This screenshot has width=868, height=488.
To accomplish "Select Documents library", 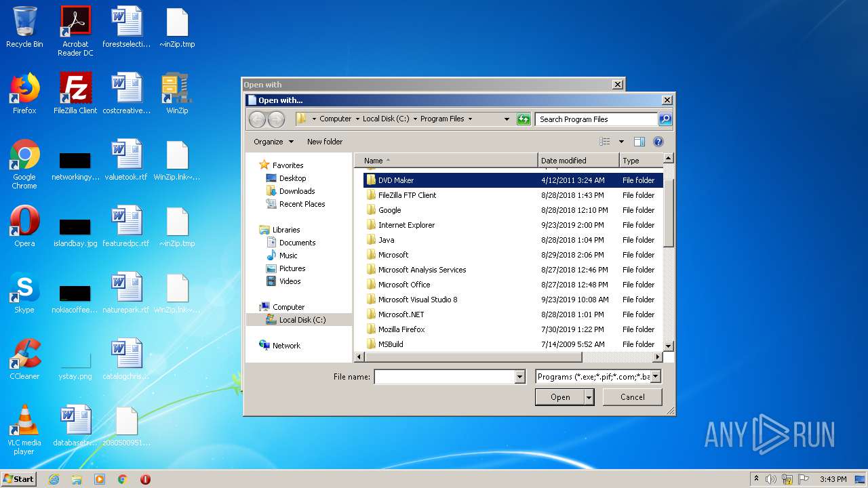I will 297,243.
